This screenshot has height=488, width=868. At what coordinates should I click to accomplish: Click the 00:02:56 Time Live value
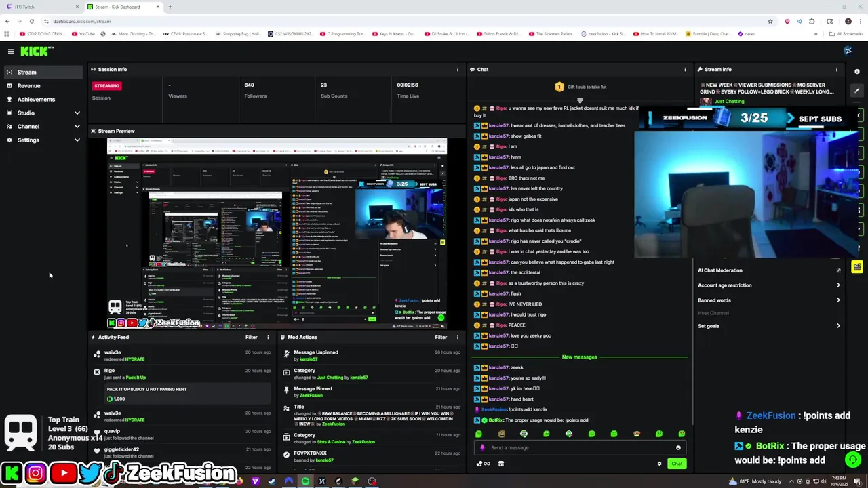point(408,85)
